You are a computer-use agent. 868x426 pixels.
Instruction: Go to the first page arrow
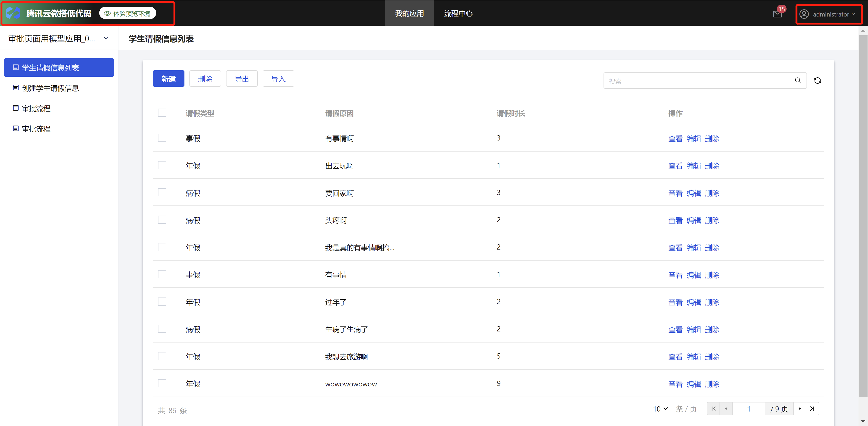coord(713,409)
